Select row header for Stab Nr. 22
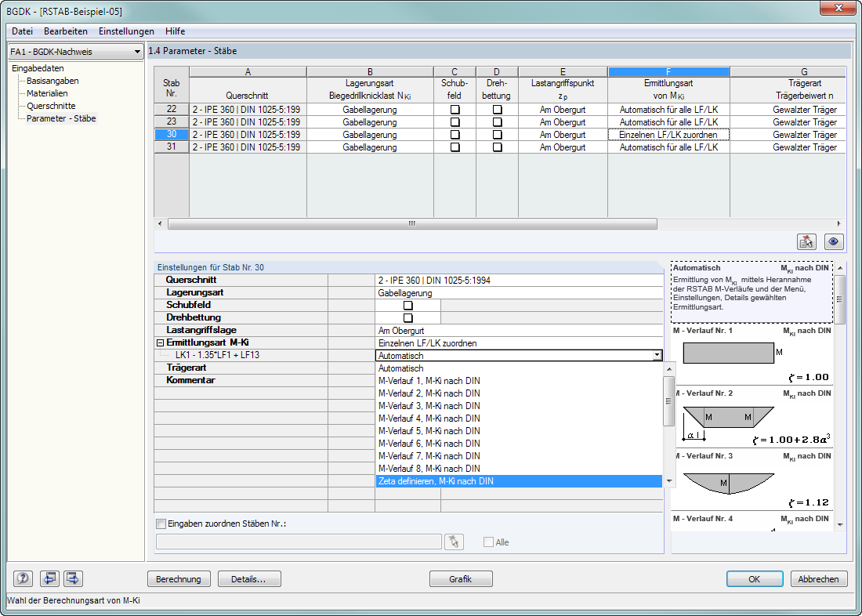862x616 pixels. [172, 110]
